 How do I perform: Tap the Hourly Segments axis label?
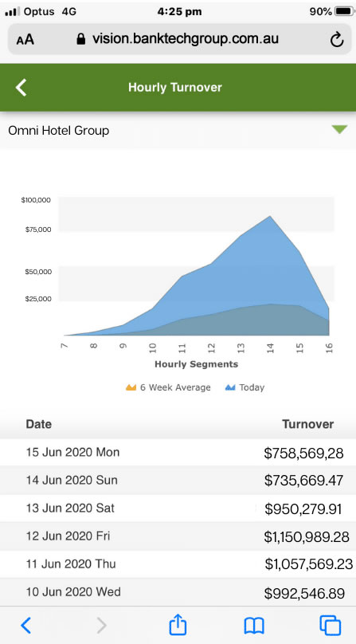[x=196, y=364]
